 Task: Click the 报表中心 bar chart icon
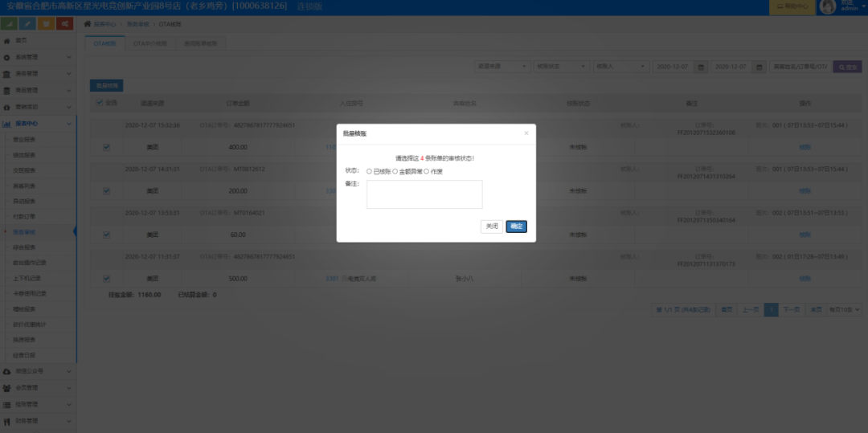(x=6, y=124)
